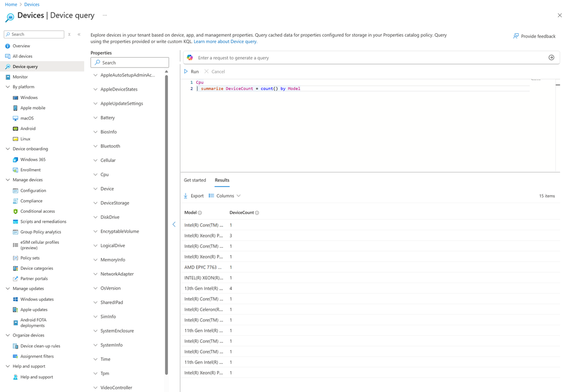The image size is (565, 392).
Task: Open the Columns dropdown
Action: click(x=225, y=196)
